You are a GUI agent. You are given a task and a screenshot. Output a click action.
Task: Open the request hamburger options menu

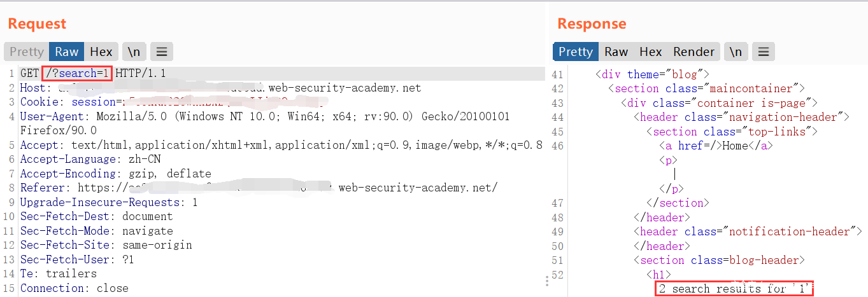[162, 52]
